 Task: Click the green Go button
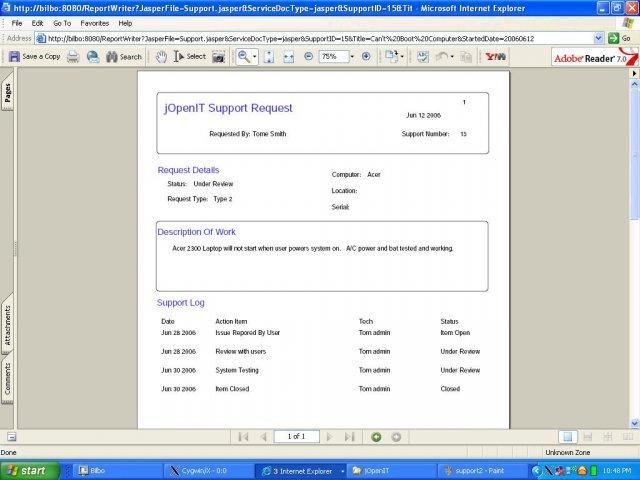tap(619, 39)
